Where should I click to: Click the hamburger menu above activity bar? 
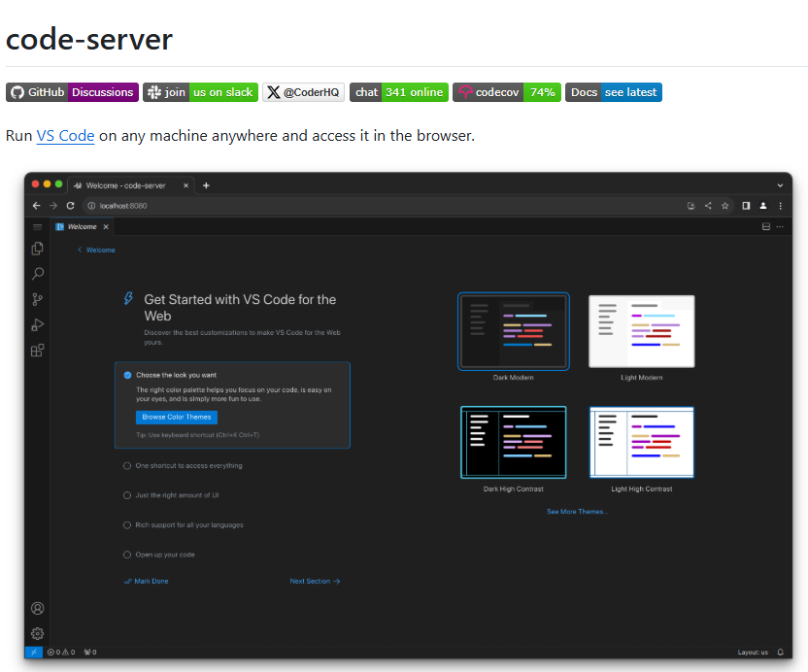pos(38,226)
